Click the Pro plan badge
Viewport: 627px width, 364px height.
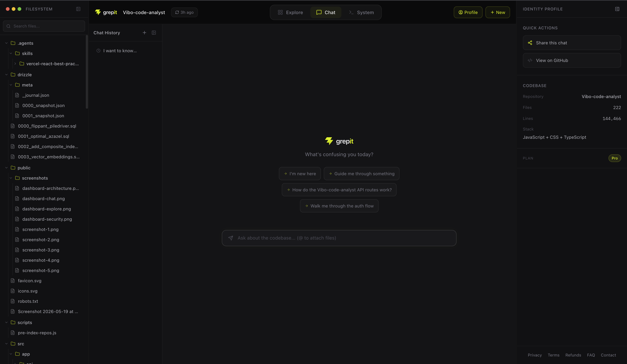[x=615, y=158]
